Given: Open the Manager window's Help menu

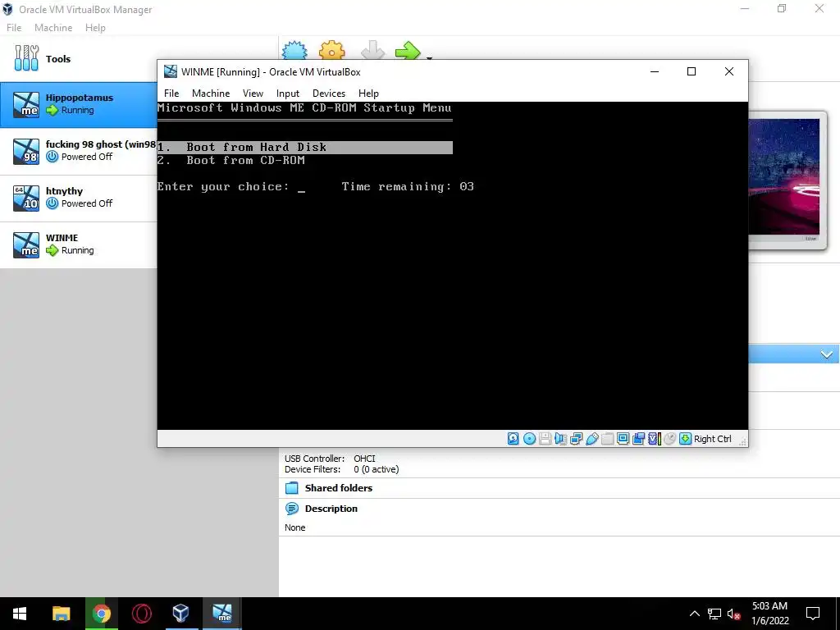Looking at the screenshot, I should [x=95, y=27].
